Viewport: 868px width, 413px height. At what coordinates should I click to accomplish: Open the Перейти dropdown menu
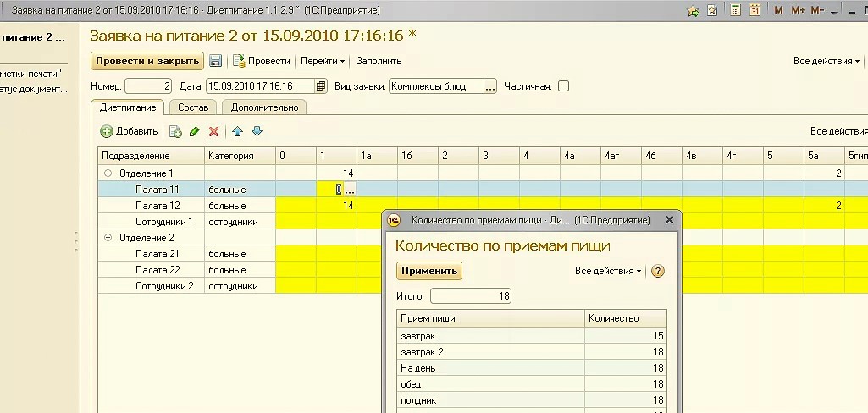click(x=323, y=61)
